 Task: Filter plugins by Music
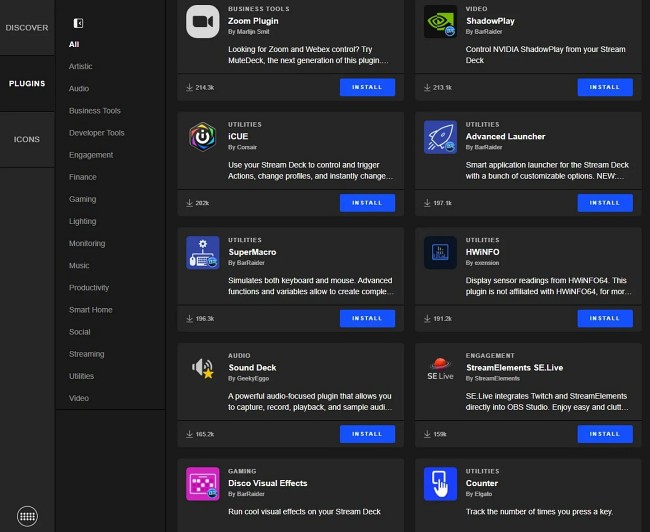point(79,265)
